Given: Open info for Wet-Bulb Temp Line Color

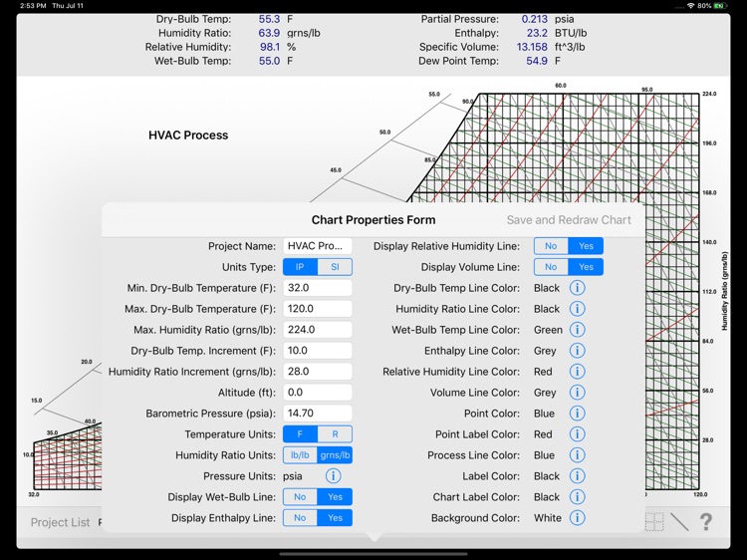Looking at the screenshot, I should [577, 330].
